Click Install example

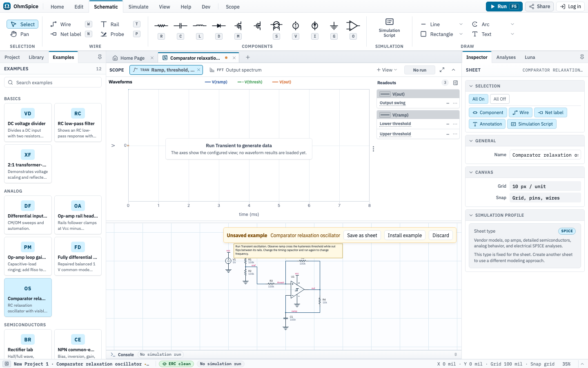click(405, 236)
